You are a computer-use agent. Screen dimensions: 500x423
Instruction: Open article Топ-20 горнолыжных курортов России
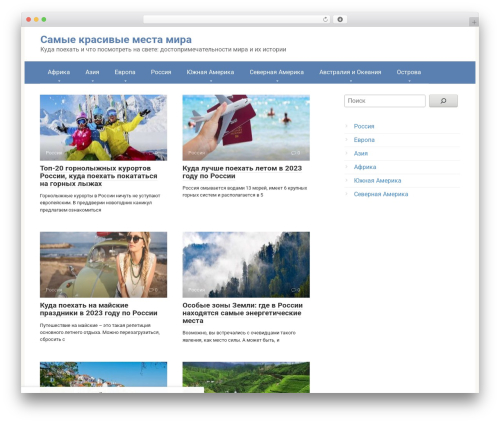(98, 176)
